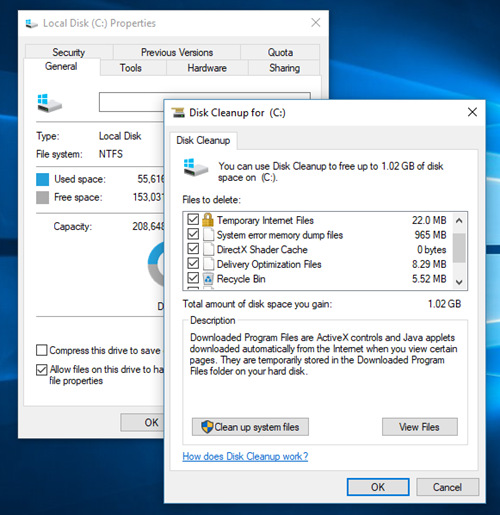Select the Disk Cleanup tab

[203, 140]
